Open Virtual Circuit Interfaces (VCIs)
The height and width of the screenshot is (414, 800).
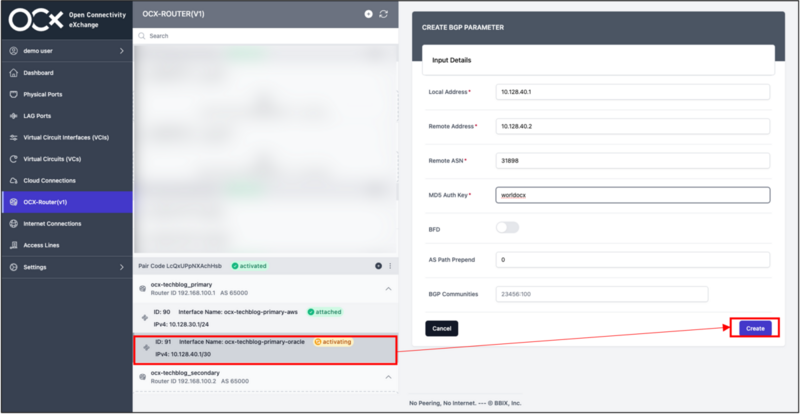[x=67, y=138]
